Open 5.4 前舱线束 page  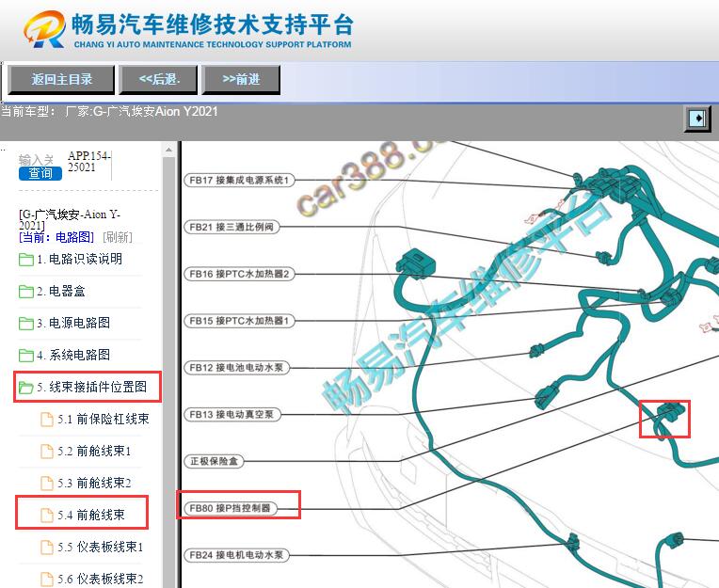91,516
